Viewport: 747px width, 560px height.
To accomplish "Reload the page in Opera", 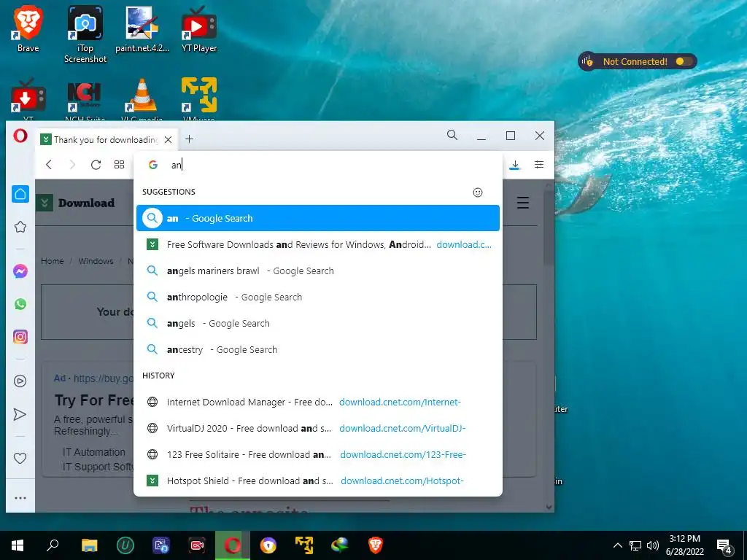I will point(96,165).
